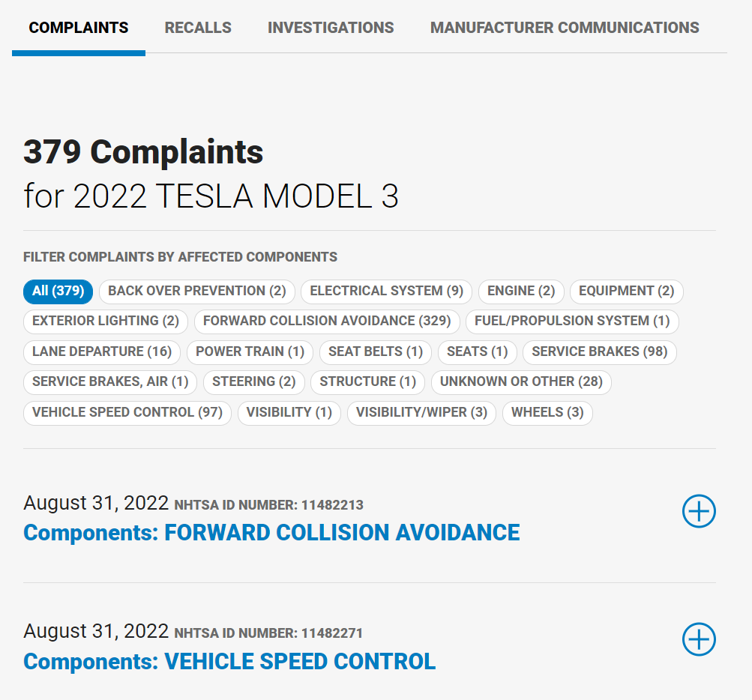Apply the VEHICLE SPEED CONTROL filter
The image size is (752, 700).
coord(126,412)
